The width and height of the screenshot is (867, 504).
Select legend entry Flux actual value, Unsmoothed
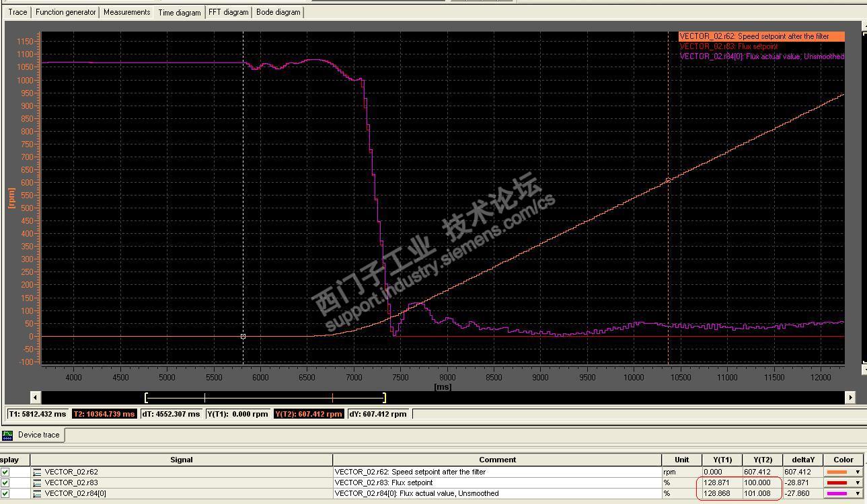point(761,56)
